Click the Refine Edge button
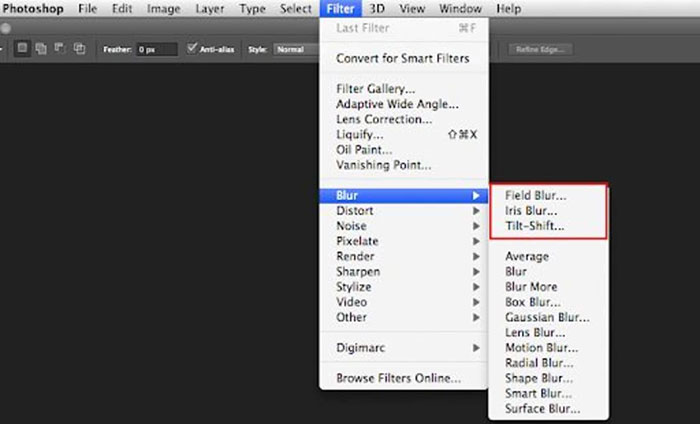 541,50
